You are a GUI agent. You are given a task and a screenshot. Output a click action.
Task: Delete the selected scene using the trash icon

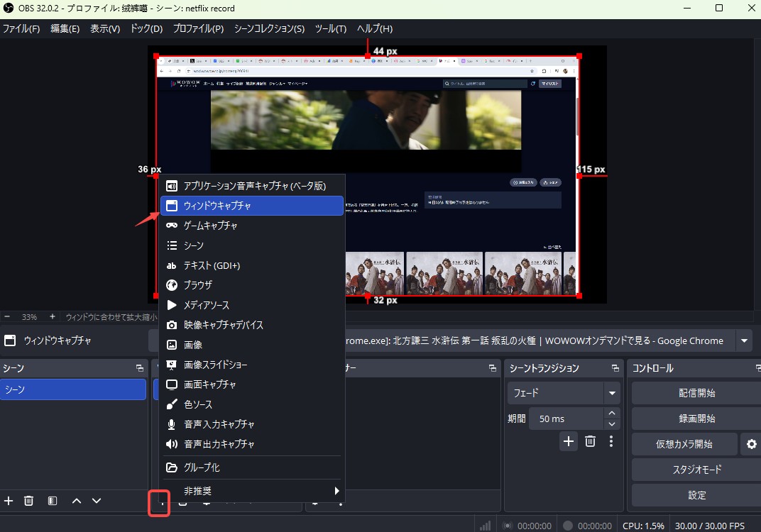pyautogui.click(x=28, y=501)
